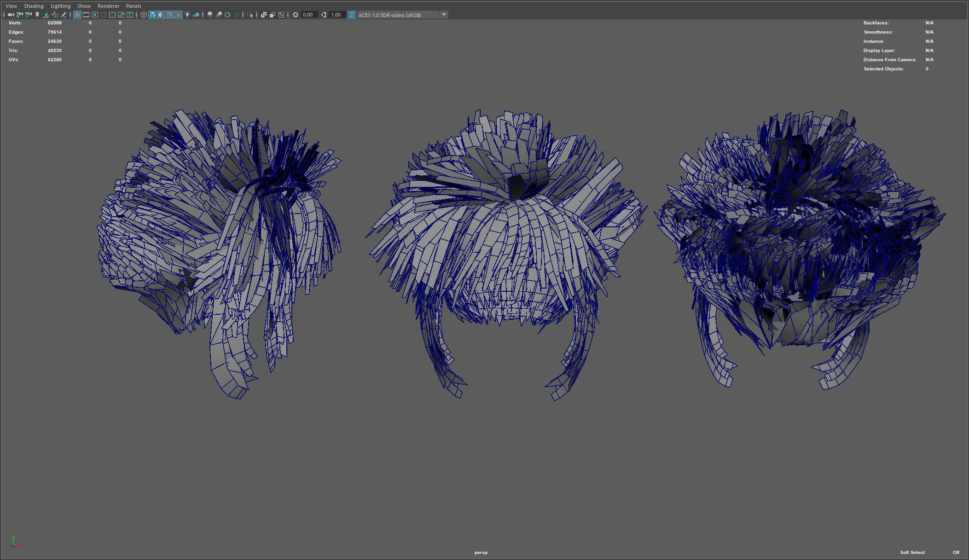Image resolution: width=969 pixels, height=560 pixels.
Task: Open the Panels menu
Action: pos(133,6)
